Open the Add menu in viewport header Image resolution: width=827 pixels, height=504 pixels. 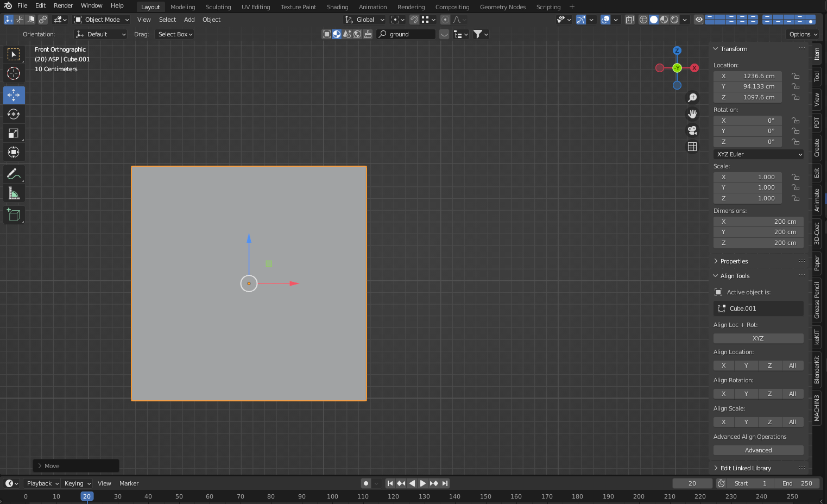189,20
